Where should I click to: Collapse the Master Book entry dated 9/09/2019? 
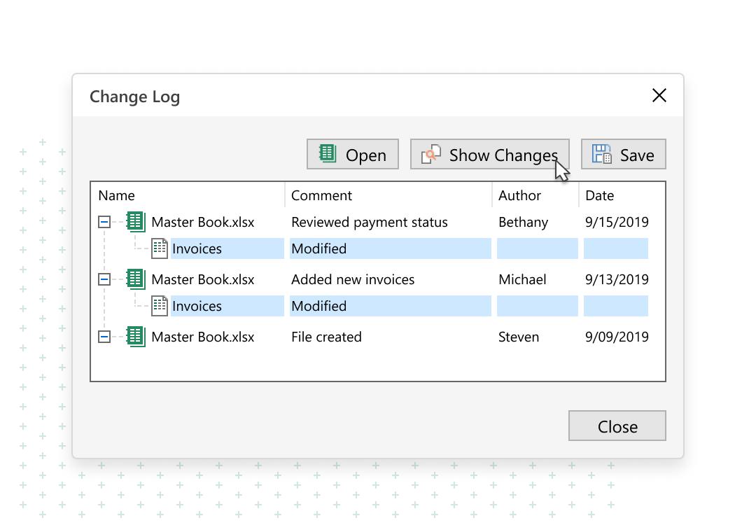[104, 337]
